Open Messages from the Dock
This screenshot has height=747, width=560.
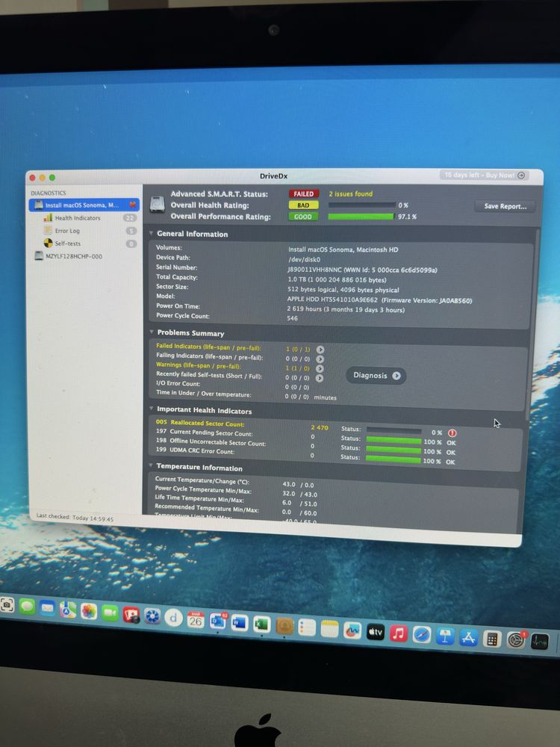click(x=27, y=607)
